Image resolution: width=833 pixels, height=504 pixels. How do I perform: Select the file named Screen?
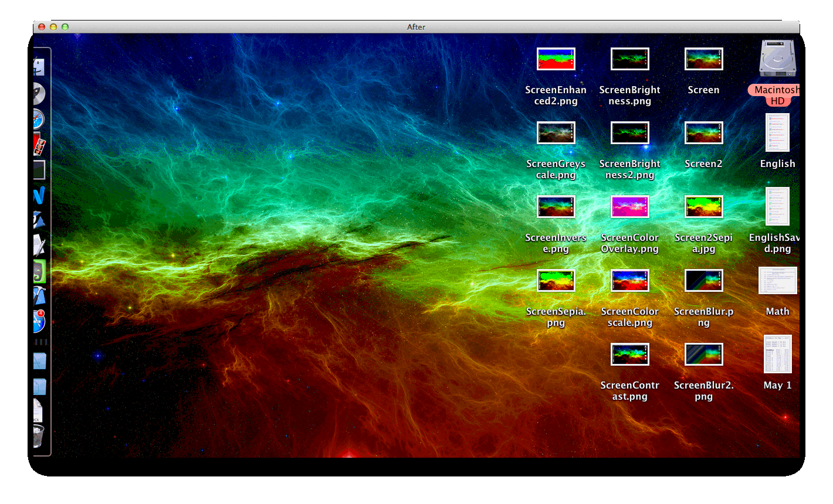click(703, 59)
